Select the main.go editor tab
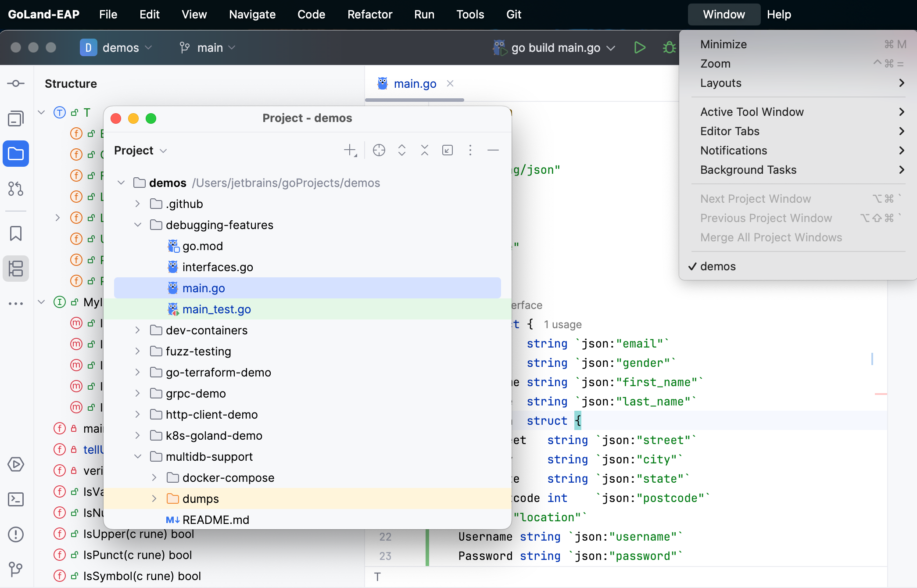917x588 pixels. coord(415,84)
